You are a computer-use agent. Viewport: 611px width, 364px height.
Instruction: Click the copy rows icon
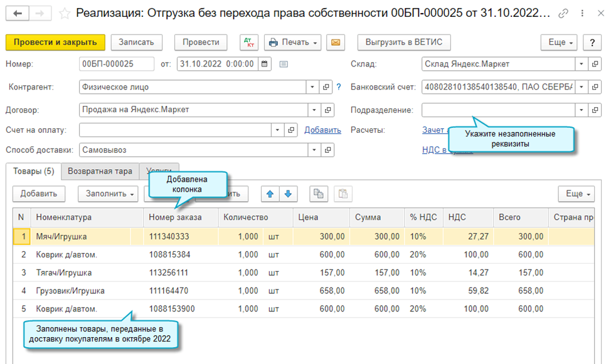pyautogui.click(x=319, y=194)
